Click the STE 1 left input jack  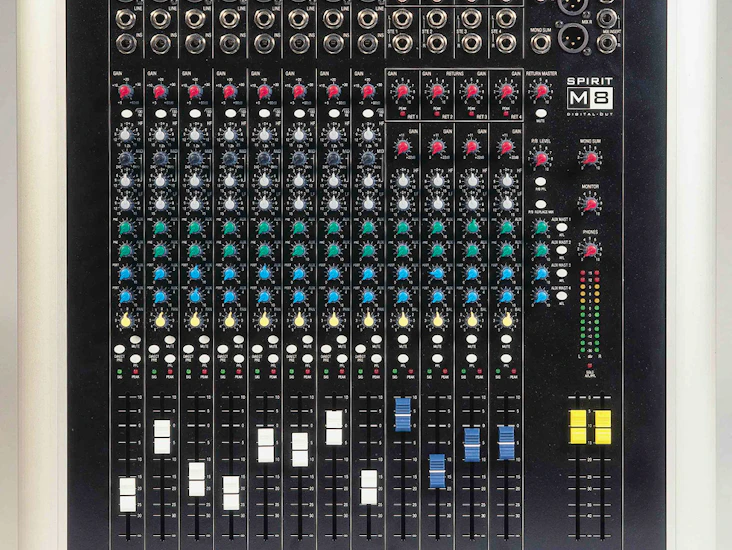point(402,19)
